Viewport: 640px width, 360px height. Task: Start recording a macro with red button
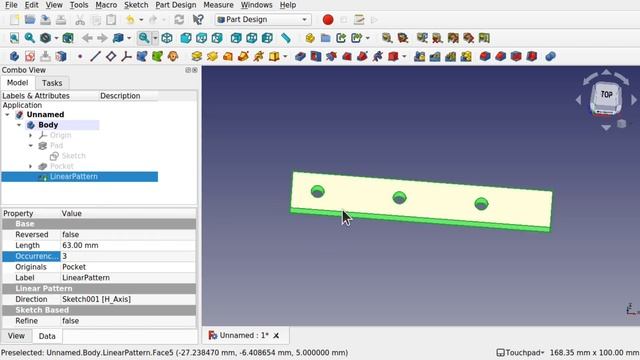click(x=328, y=20)
